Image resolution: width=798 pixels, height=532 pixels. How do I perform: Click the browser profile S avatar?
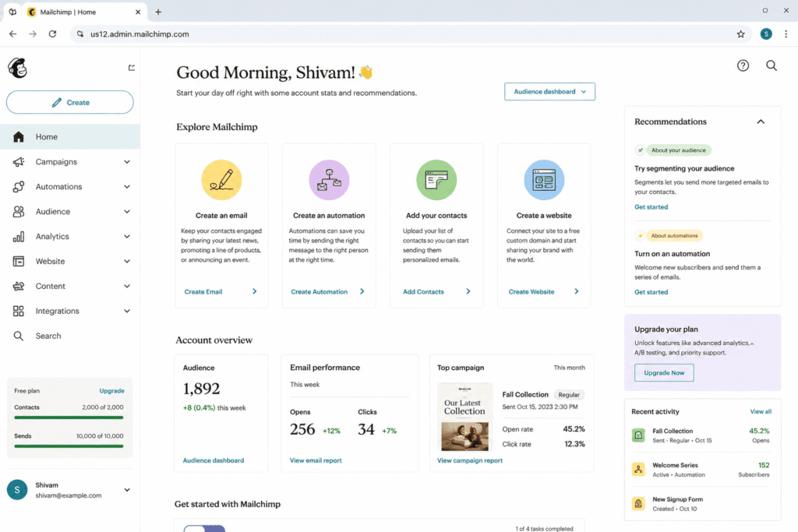click(766, 34)
